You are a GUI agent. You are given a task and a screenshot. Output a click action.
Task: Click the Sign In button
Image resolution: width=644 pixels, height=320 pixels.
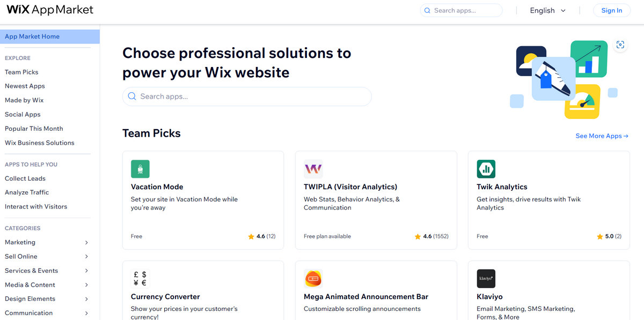(612, 10)
